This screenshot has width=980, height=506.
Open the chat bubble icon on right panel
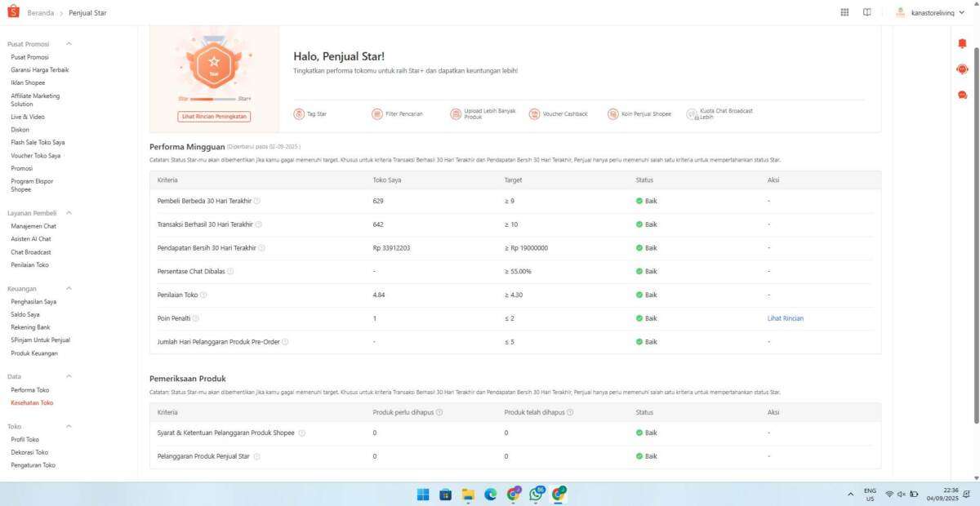pyautogui.click(x=962, y=95)
